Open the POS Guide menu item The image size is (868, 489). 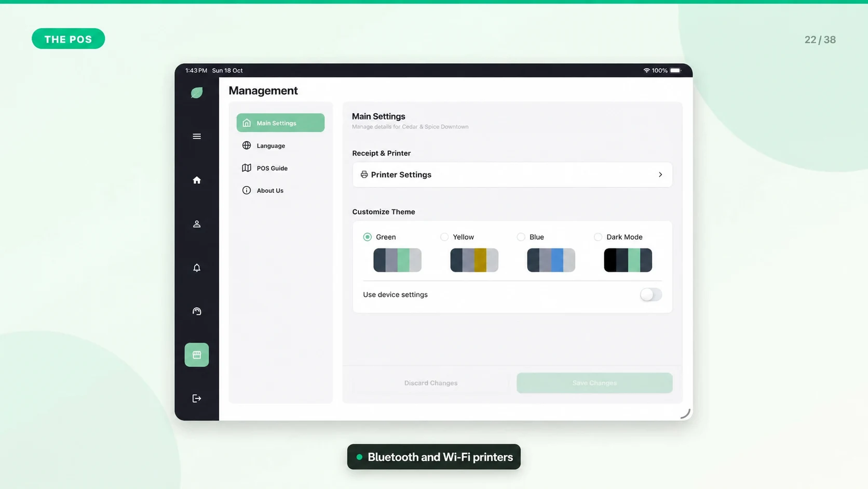tap(280, 168)
